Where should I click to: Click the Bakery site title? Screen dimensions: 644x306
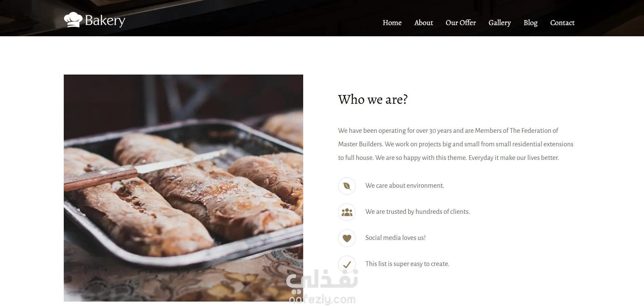pos(105,20)
